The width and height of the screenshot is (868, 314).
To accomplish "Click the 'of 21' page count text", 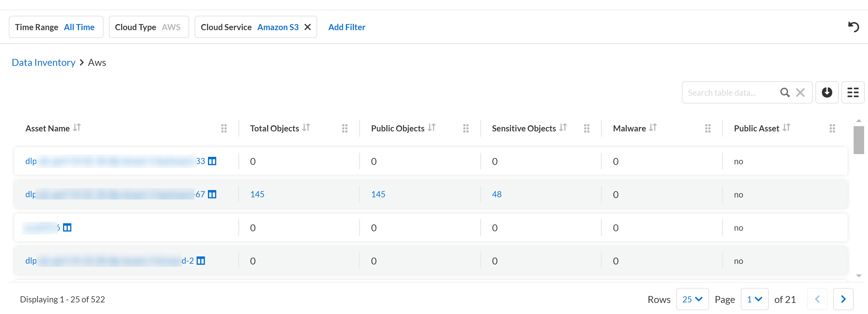I will point(785,300).
